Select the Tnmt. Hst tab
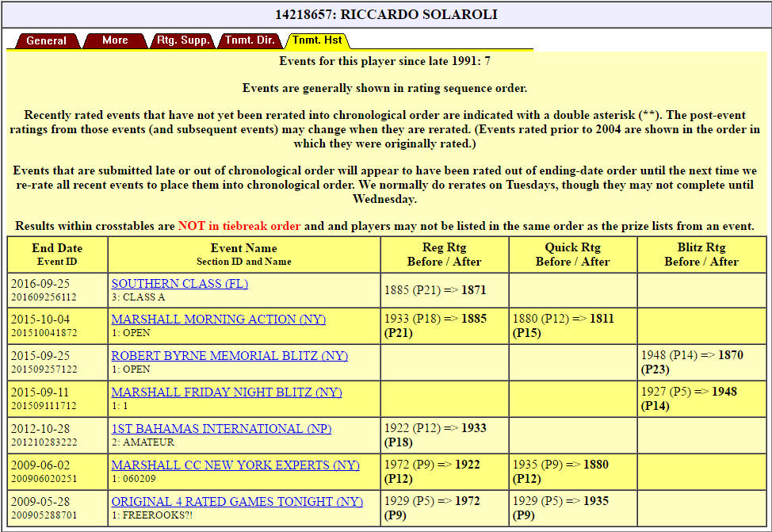 coord(317,40)
